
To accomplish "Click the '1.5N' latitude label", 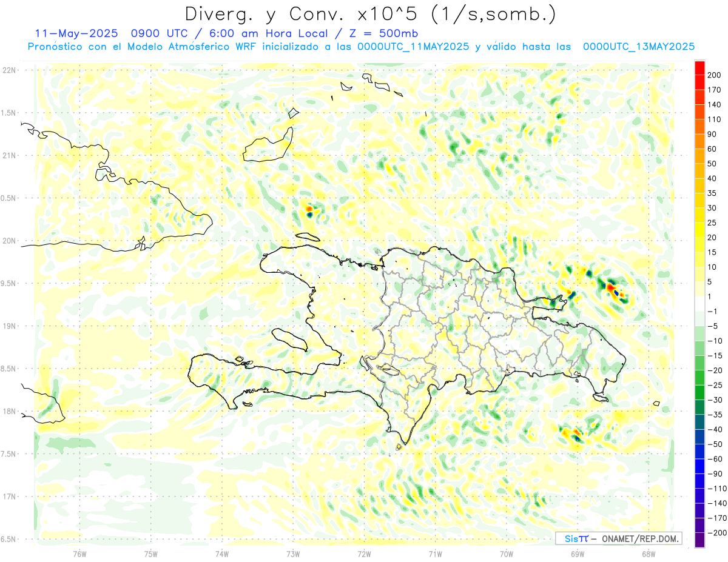I will click(8, 113).
